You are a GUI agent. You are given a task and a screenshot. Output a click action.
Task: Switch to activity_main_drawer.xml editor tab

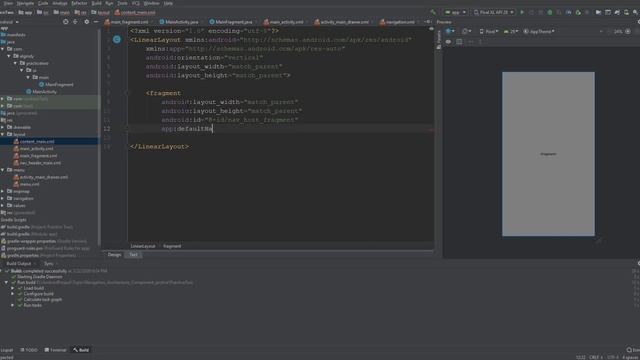(341, 22)
